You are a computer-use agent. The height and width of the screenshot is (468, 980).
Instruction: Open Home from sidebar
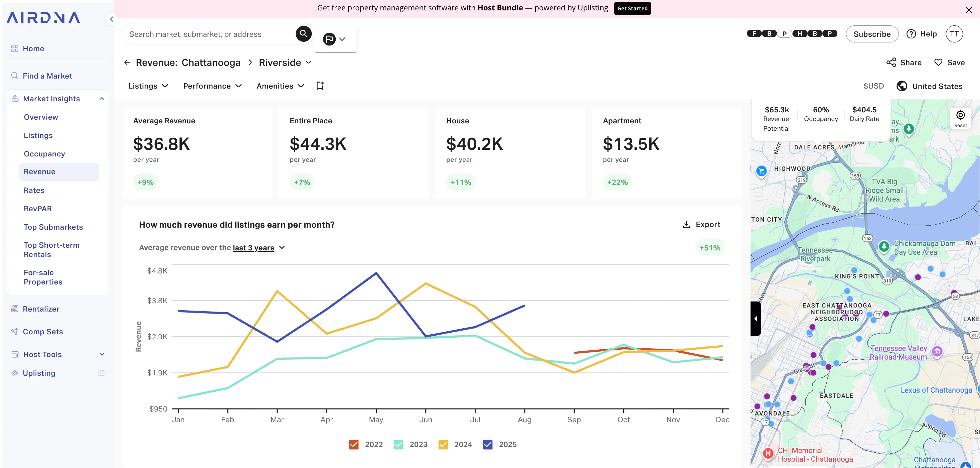pyautogui.click(x=33, y=48)
